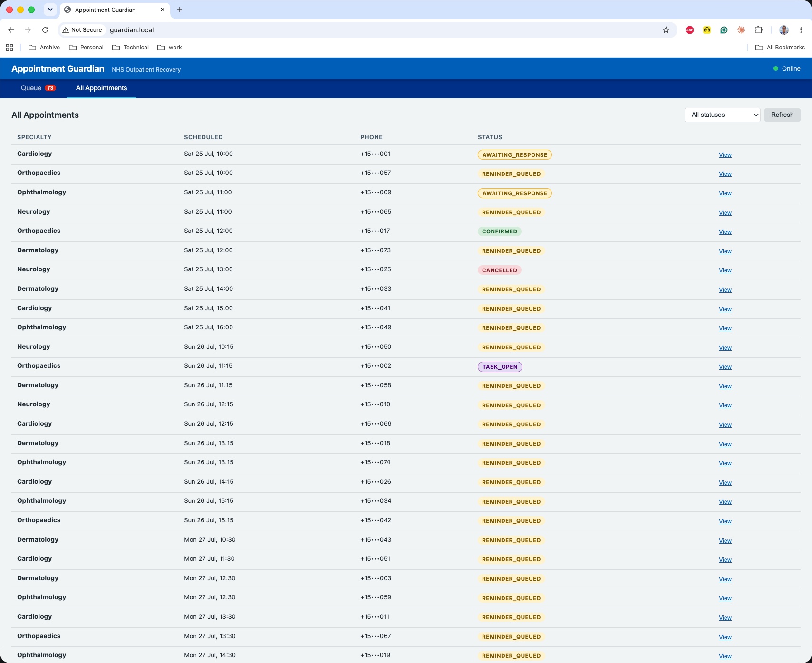Open the Archive bookmarks folder
This screenshot has width=812, height=663.
point(44,48)
